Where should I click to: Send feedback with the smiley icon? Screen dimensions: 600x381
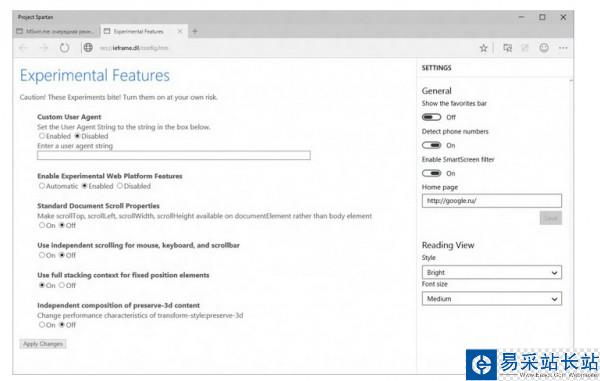pos(544,48)
